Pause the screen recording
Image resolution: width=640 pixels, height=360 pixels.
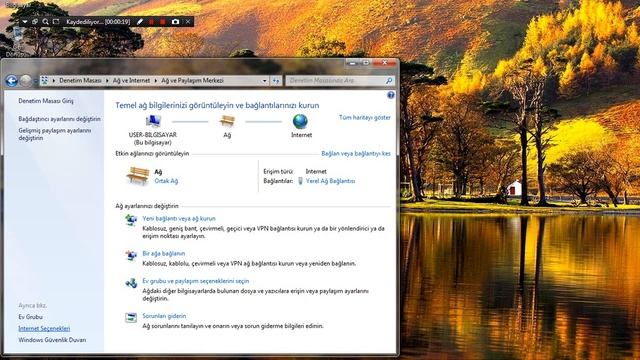pyautogui.click(x=151, y=22)
